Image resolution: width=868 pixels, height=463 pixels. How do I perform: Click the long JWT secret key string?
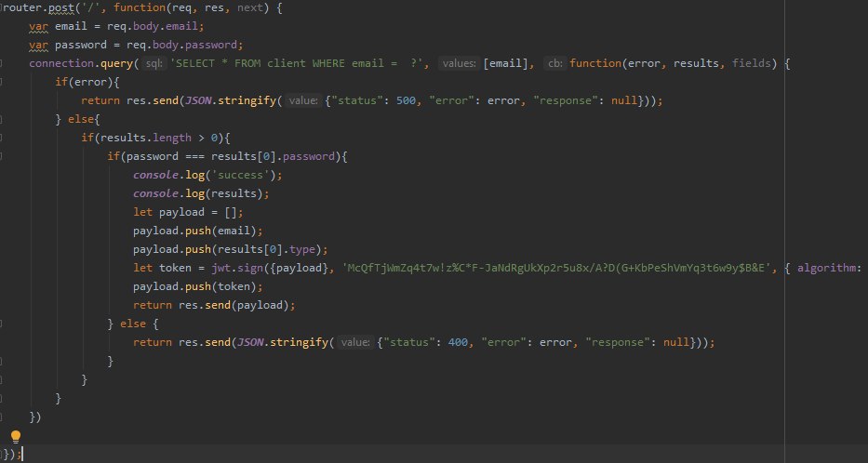[557, 268]
